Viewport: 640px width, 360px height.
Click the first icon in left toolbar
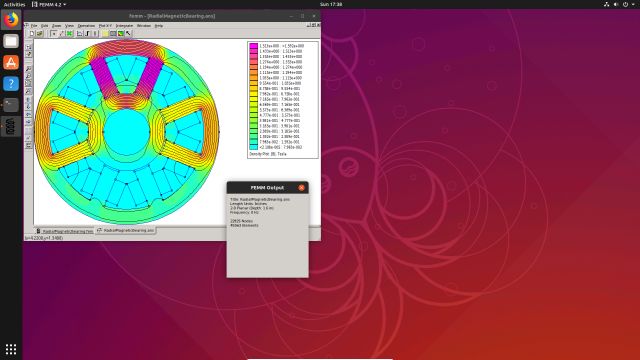29,47
